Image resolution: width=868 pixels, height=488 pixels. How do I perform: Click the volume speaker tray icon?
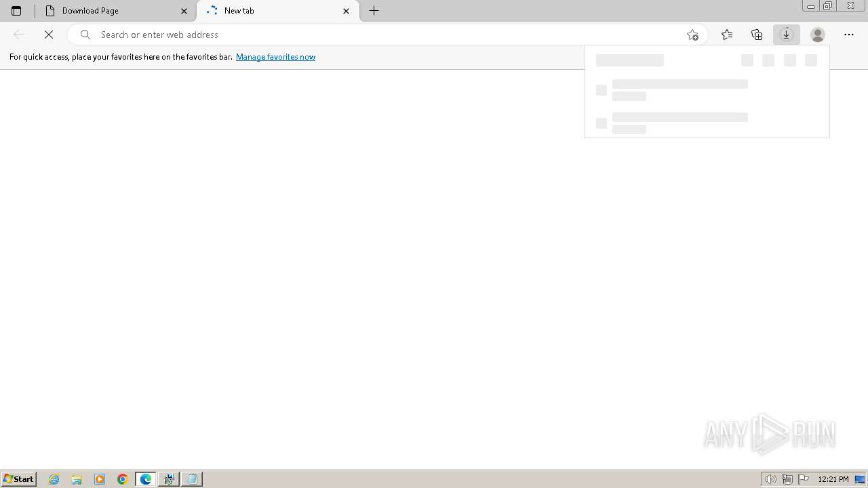click(x=771, y=479)
